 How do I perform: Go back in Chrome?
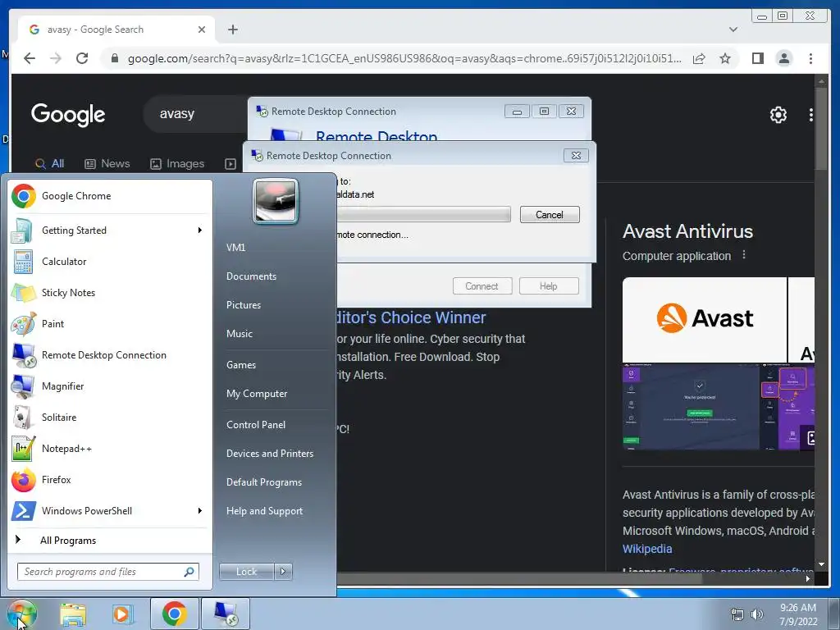click(x=30, y=58)
